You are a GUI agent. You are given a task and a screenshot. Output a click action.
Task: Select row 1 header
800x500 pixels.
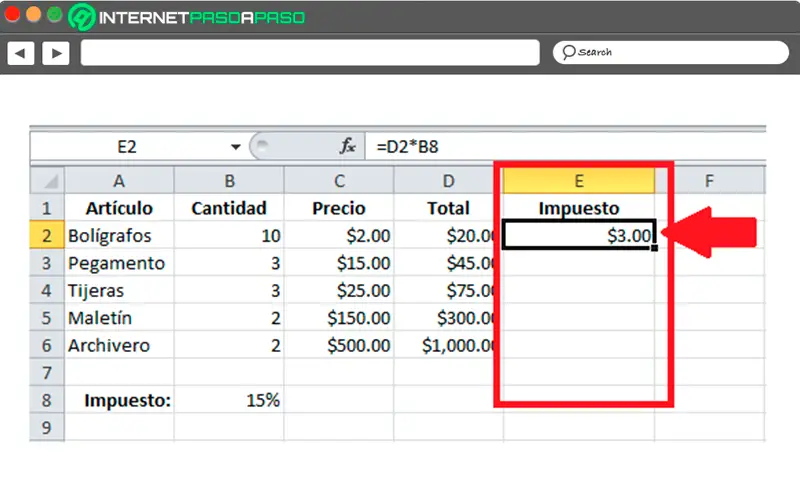(47, 208)
